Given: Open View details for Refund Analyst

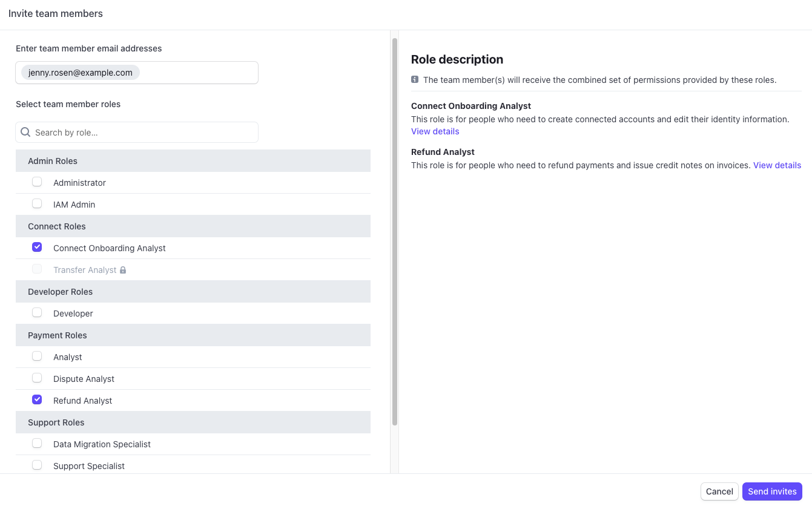Looking at the screenshot, I should pos(777,165).
